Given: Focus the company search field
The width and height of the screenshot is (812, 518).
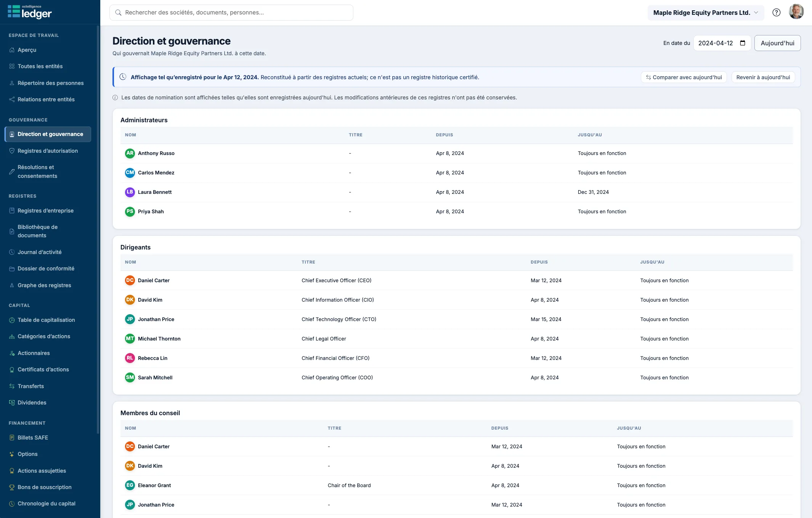Looking at the screenshot, I should (231, 13).
